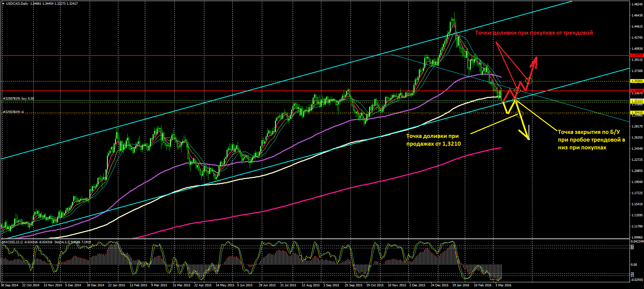Click the 3 Sep 2015 date label
The height and width of the screenshot is (289, 644).
tap(331, 285)
